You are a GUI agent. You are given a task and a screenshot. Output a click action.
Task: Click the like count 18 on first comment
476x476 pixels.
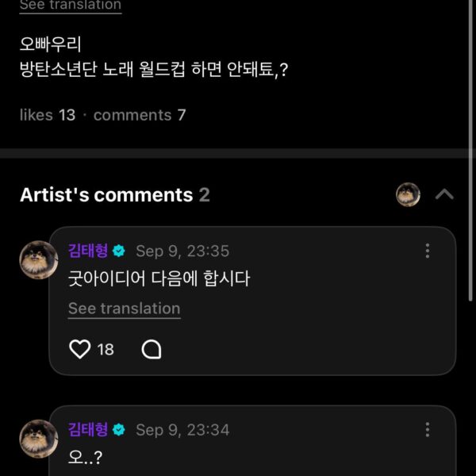coord(106,349)
